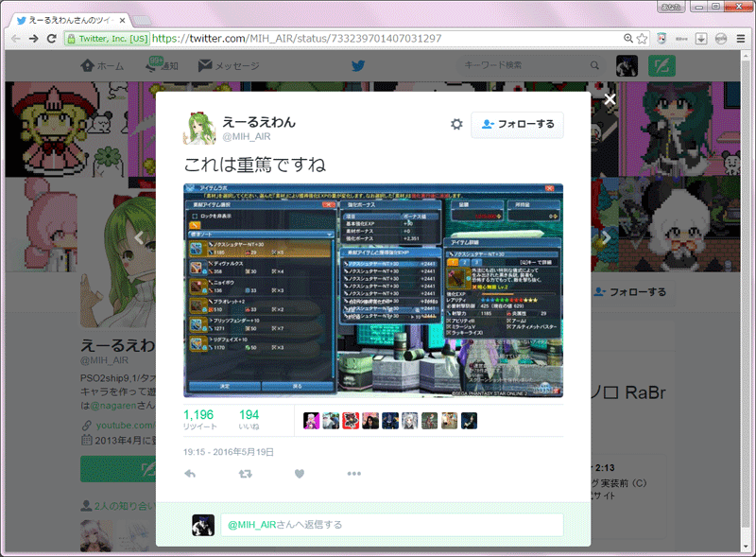Click the timestamp 19:15 - 2016年5月19日
The width and height of the screenshot is (756, 557).
[x=229, y=452]
